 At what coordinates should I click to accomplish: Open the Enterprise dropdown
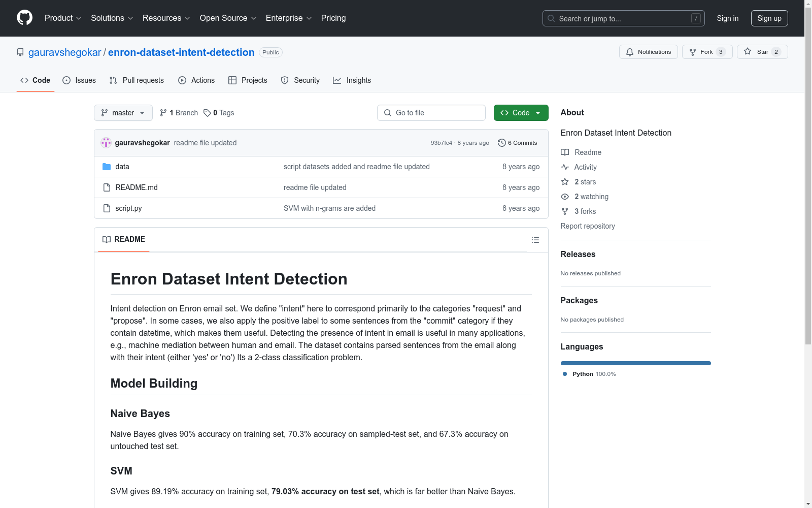click(289, 18)
